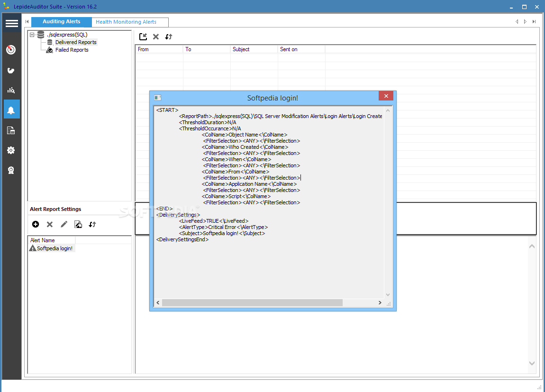Sort by Sent on column header
Image resolution: width=545 pixels, height=392 pixels.
[301, 49]
